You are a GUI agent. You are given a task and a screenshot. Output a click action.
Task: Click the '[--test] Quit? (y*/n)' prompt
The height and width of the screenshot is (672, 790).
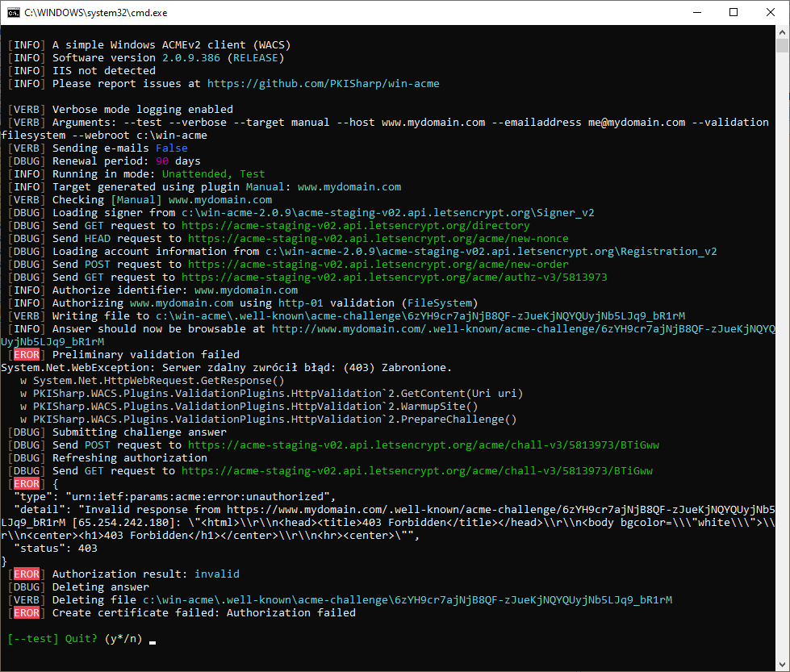click(75, 639)
